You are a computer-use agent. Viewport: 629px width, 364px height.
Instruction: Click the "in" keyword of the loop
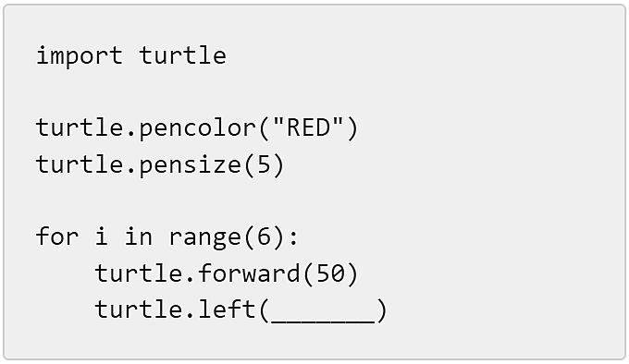pyautogui.click(x=139, y=236)
